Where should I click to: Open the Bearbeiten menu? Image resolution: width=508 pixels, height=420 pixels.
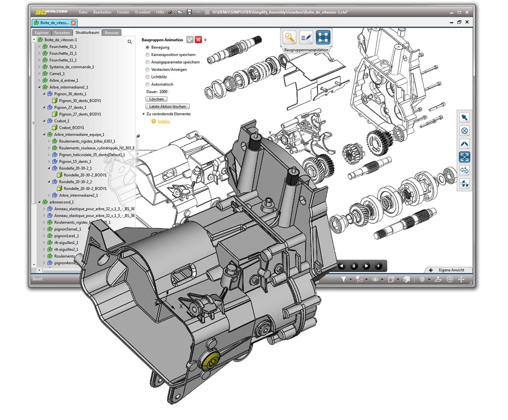102,12
